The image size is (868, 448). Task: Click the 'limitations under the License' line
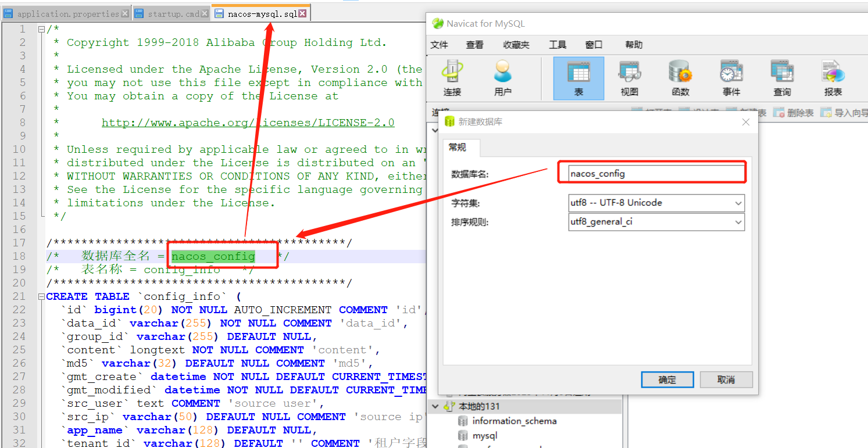click(x=164, y=203)
